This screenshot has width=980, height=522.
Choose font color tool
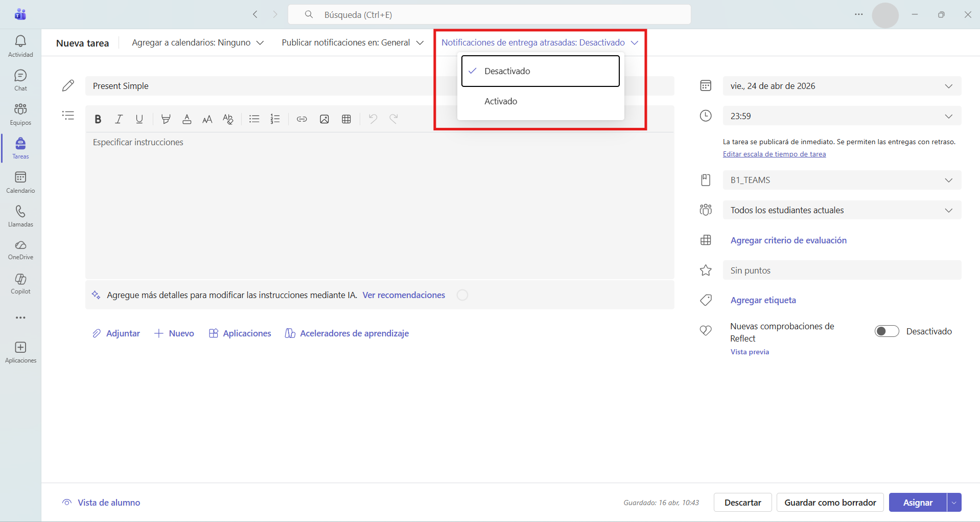(x=187, y=119)
